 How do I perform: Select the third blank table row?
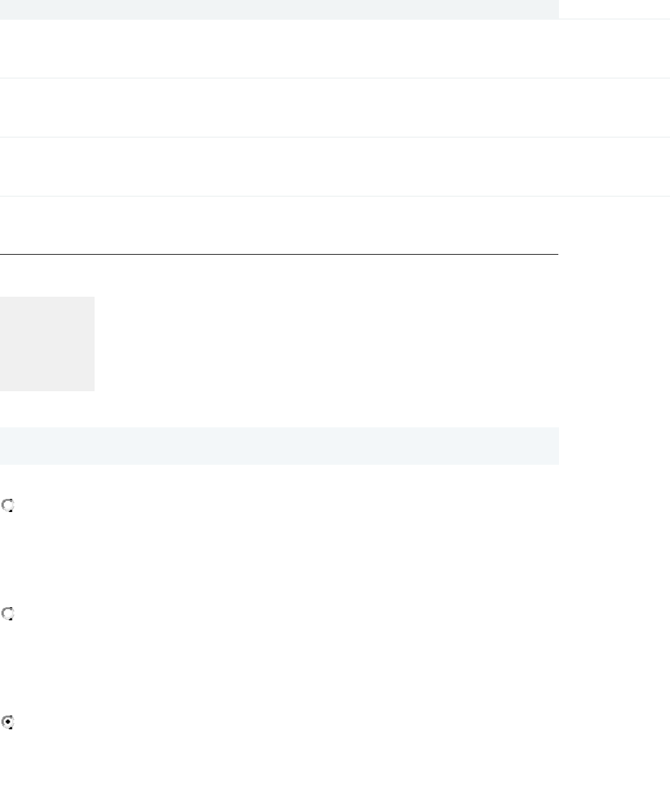279,167
